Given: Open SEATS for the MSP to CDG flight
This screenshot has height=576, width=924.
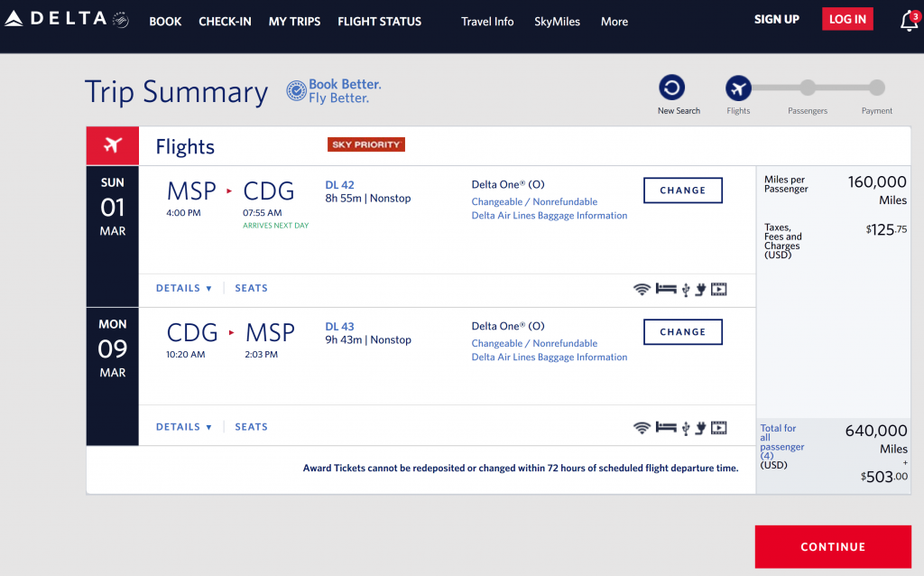Looking at the screenshot, I should pos(251,288).
